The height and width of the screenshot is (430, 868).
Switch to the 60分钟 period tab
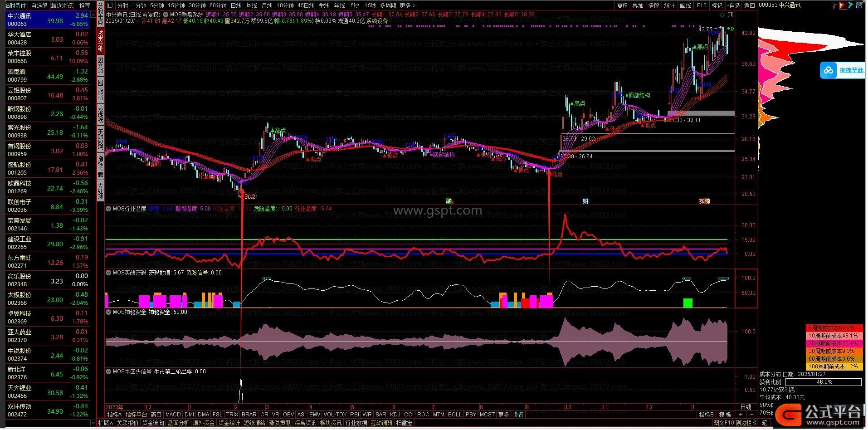[x=218, y=5]
